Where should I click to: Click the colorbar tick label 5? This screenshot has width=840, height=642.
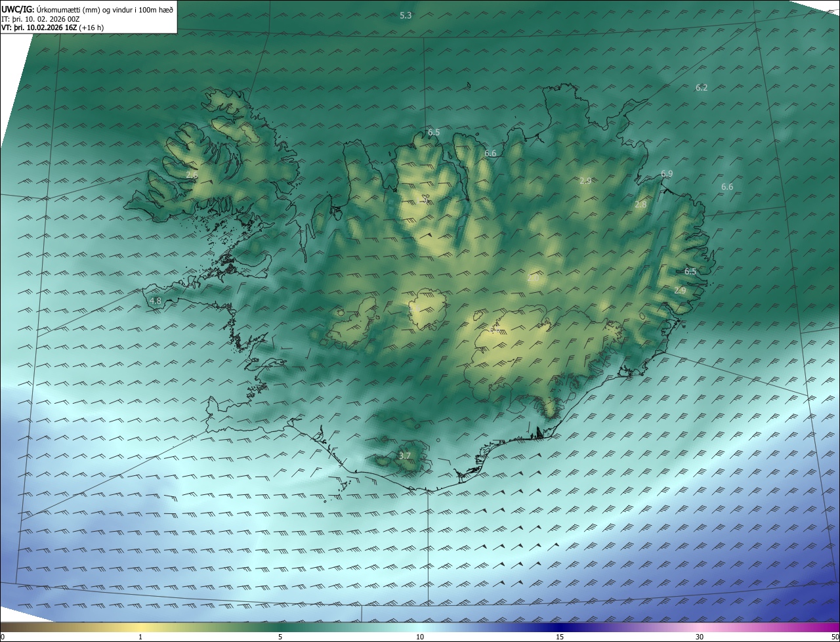280,637
